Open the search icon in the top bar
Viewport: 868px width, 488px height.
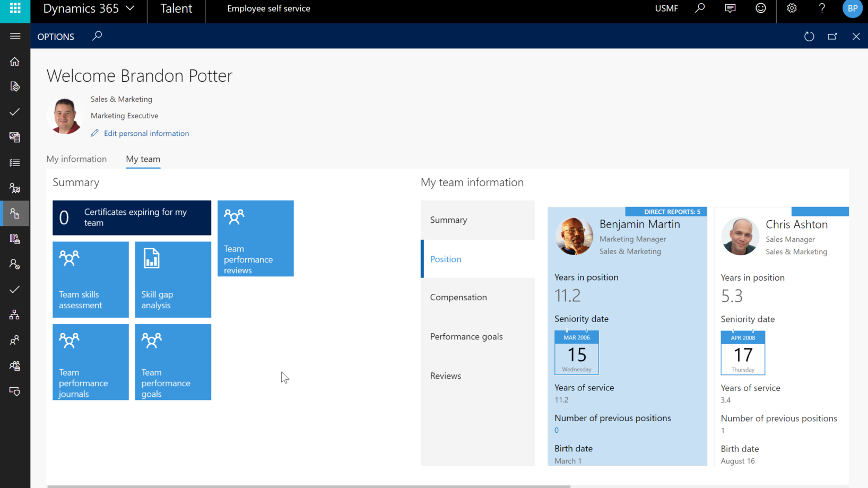click(x=700, y=8)
